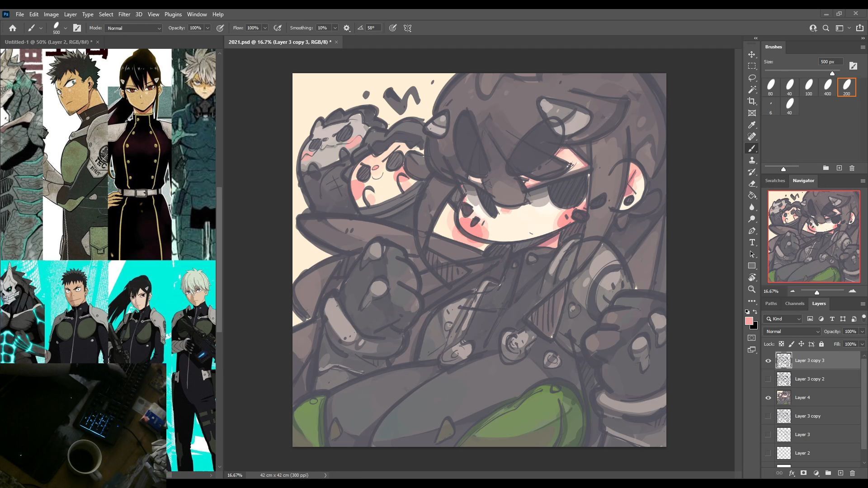
Task: Select the Crop tool
Action: pos(752,101)
